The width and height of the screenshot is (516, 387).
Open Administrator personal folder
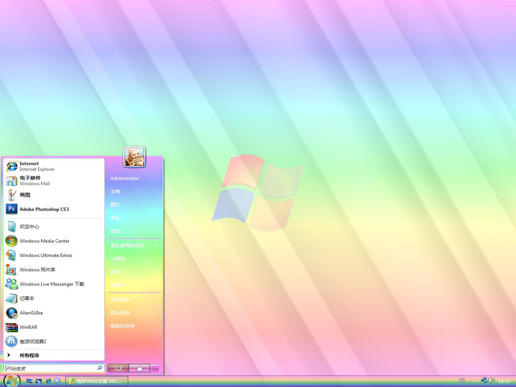[x=134, y=178]
